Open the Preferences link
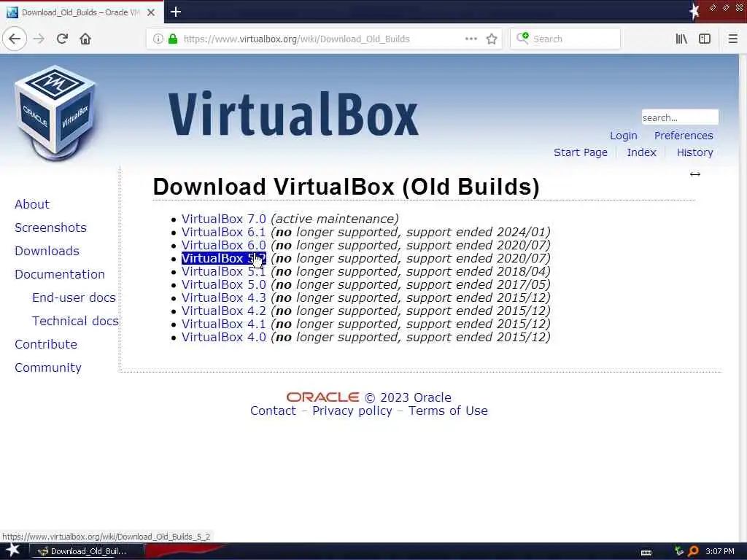Viewport: 747px width, 560px height. click(684, 136)
